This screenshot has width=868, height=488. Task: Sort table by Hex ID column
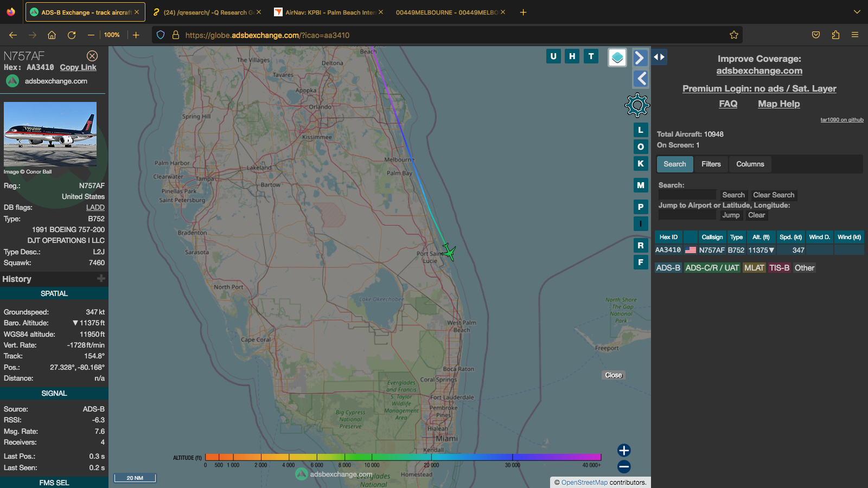668,237
